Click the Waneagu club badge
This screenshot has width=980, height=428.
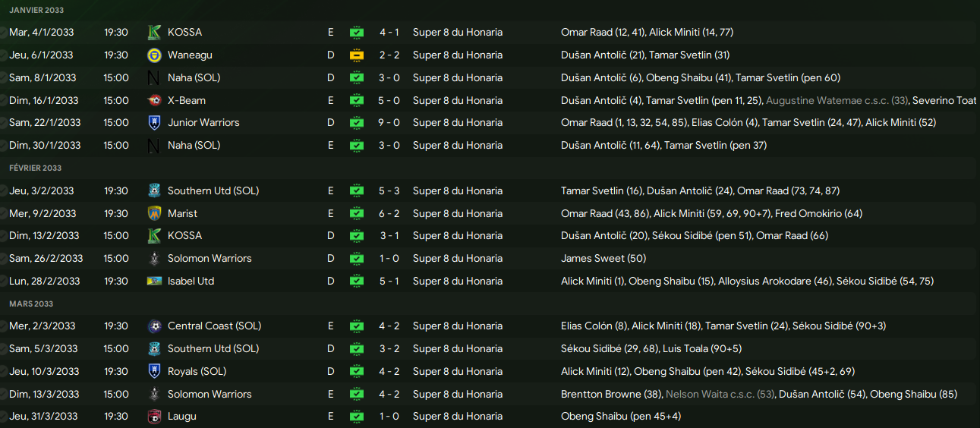[154, 55]
